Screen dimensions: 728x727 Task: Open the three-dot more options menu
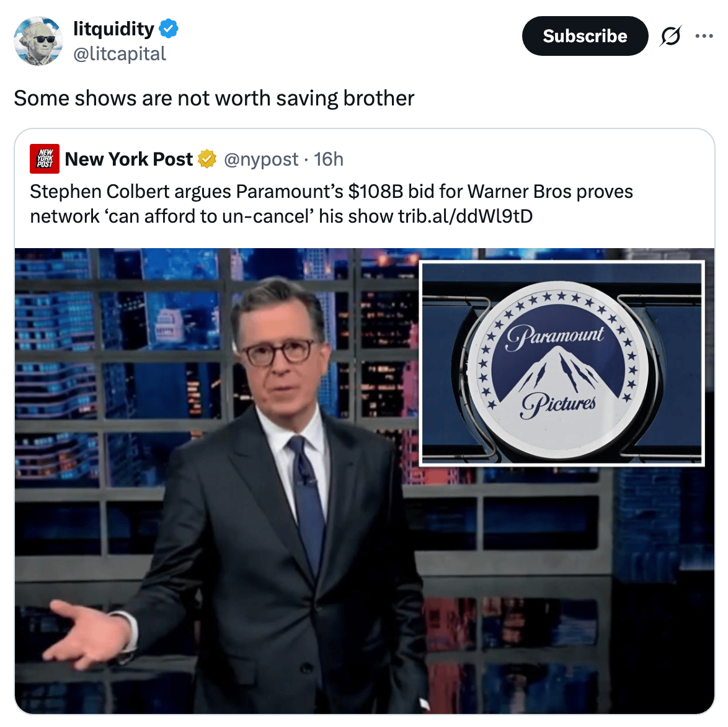point(704,36)
